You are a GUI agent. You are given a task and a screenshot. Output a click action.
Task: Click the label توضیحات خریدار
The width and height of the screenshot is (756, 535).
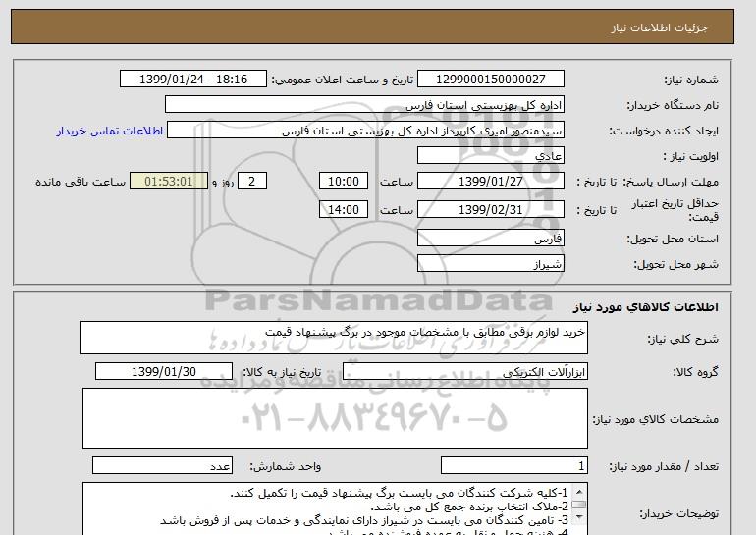(x=678, y=513)
